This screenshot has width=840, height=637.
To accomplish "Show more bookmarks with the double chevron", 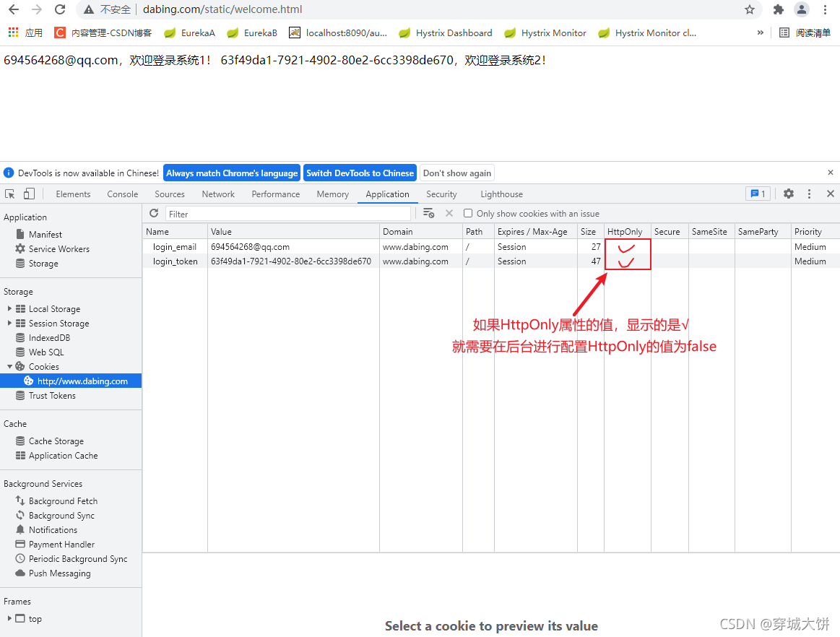I will point(760,32).
